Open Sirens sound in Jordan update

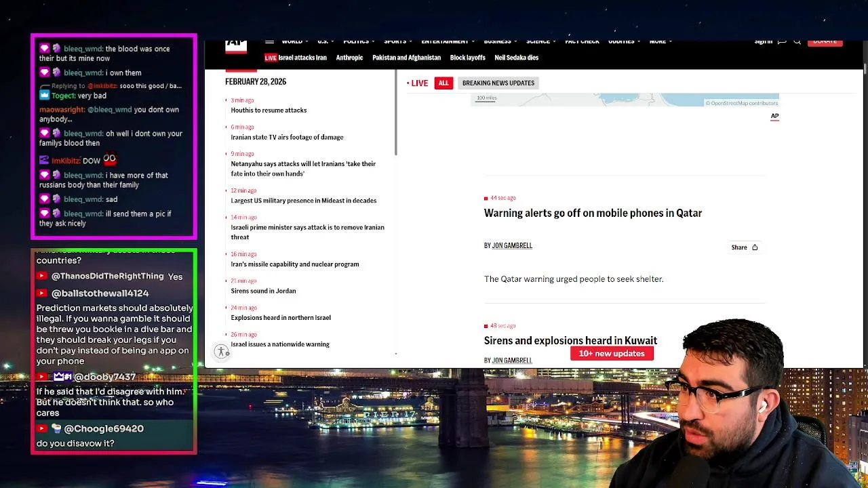coord(263,291)
